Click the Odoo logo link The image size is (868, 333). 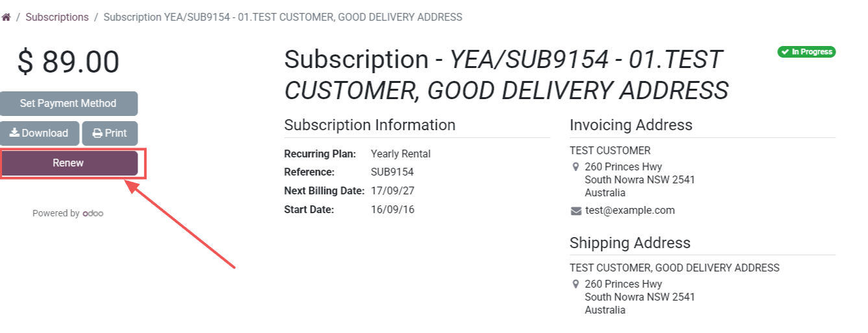pos(93,213)
